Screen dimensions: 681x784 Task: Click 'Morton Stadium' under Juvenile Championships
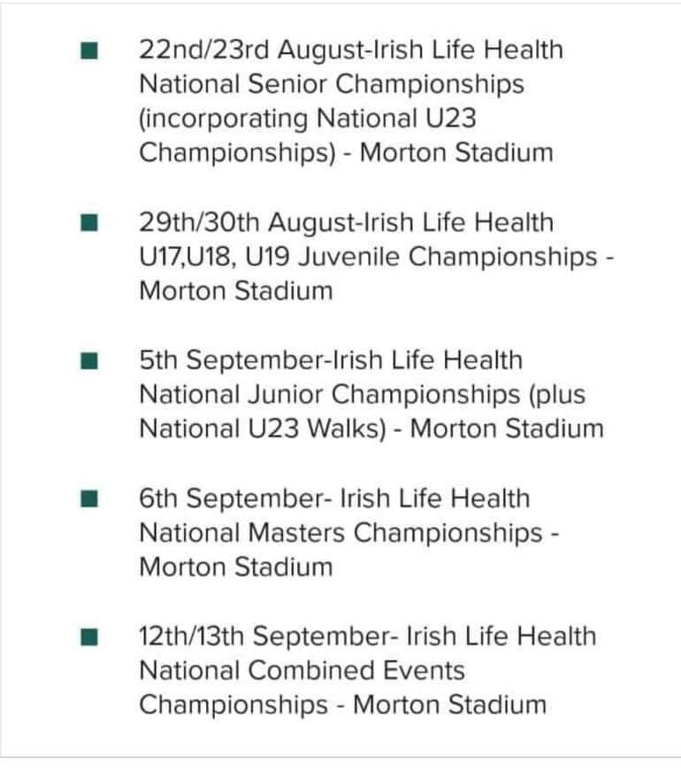click(x=236, y=290)
